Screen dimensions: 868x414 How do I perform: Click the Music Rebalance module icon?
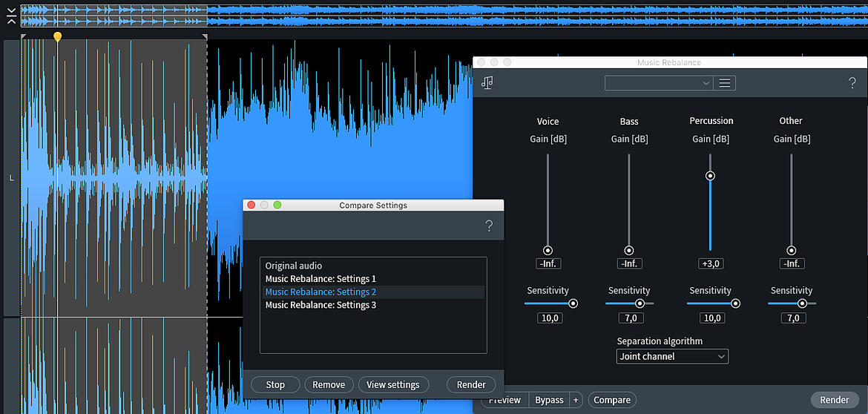click(x=487, y=83)
